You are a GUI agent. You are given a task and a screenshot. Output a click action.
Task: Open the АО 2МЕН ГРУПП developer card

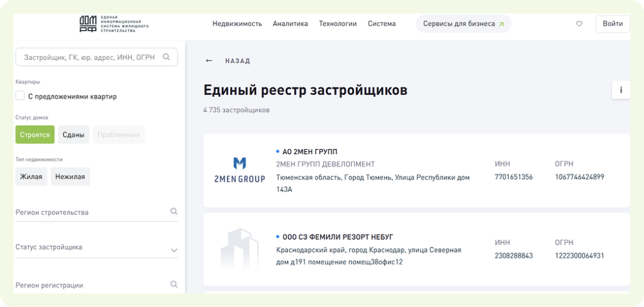click(416, 170)
